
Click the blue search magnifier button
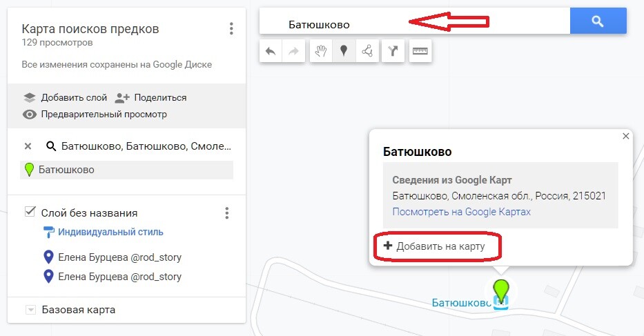tap(598, 21)
